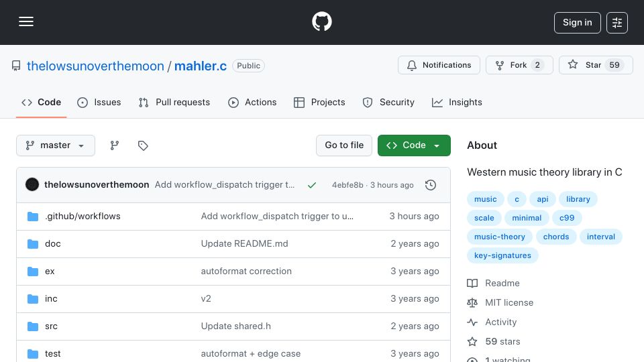The height and width of the screenshot is (362, 644).
Task: Open the .github/workflows folder
Action: [x=83, y=217]
